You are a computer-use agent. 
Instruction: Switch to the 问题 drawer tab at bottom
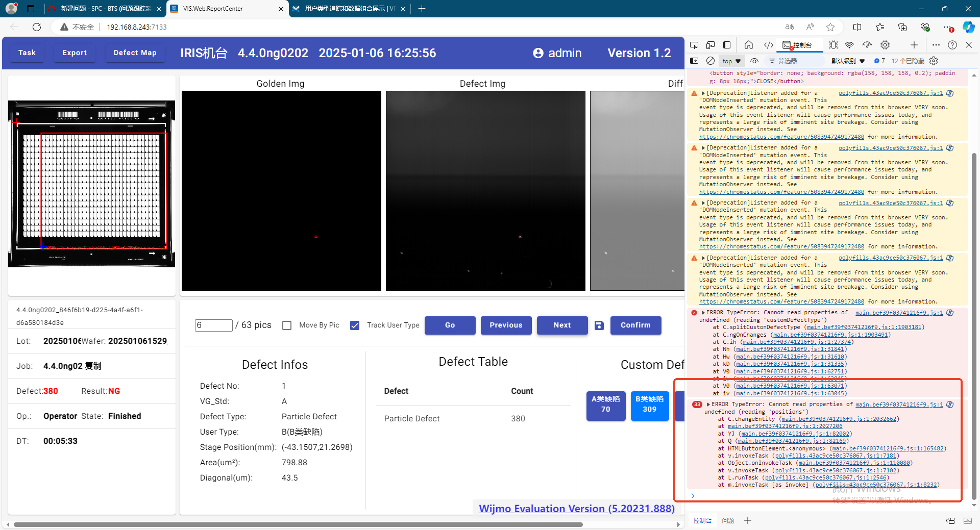click(728, 520)
